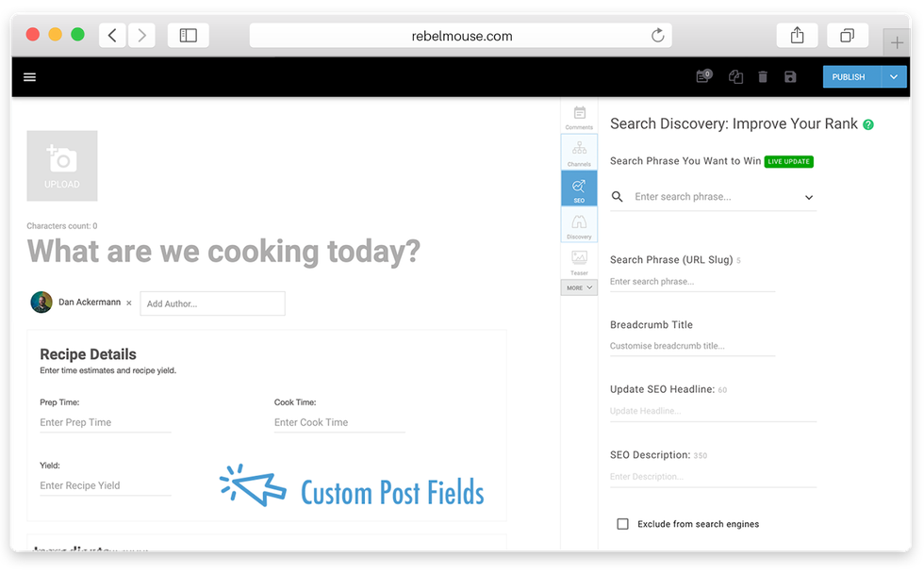
Task: Click the Add Author input field
Action: tap(212, 303)
